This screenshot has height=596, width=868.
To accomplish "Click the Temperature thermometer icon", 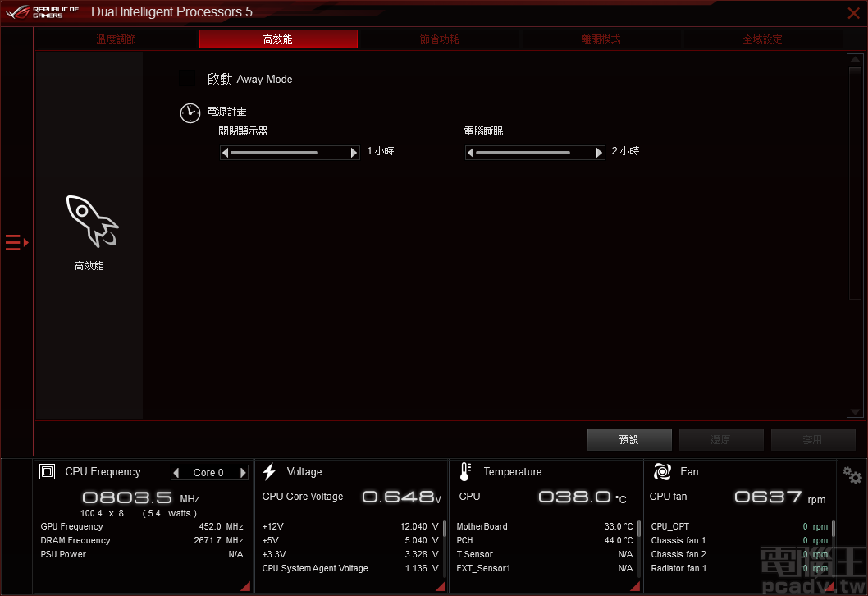I will click(465, 471).
